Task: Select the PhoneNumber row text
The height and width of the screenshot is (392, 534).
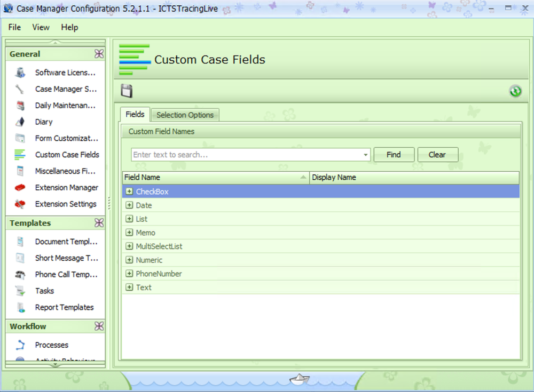Action: pyautogui.click(x=159, y=274)
